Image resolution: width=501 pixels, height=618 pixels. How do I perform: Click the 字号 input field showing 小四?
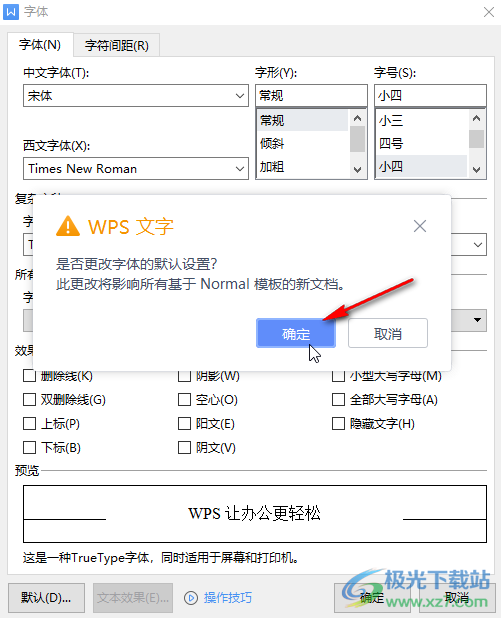(430, 95)
